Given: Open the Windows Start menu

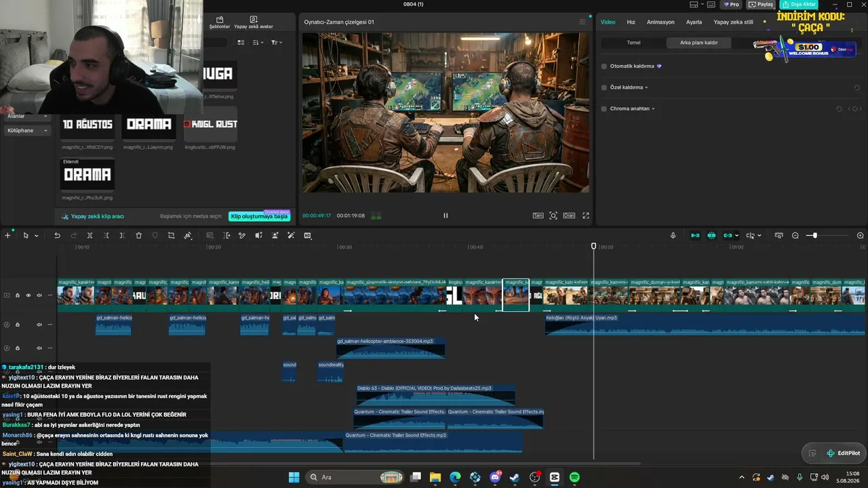Looking at the screenshot, I should (294, 477).
